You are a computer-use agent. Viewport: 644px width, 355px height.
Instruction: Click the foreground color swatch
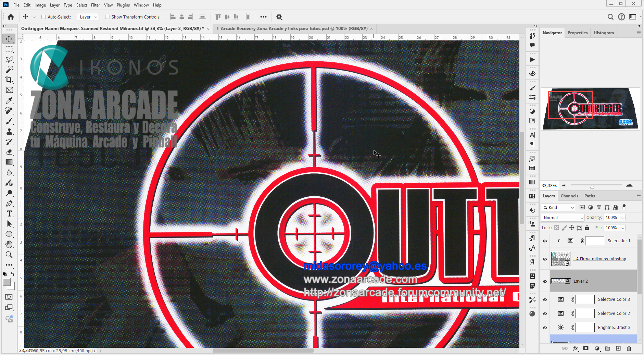7,282
